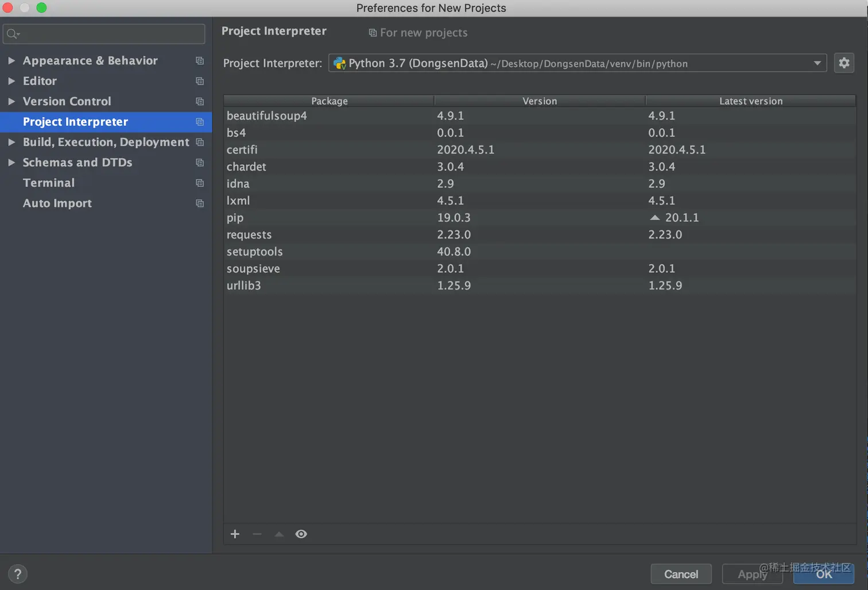Select the pip package row
Screen dimensions: 868x590
[x=540, y=218]
